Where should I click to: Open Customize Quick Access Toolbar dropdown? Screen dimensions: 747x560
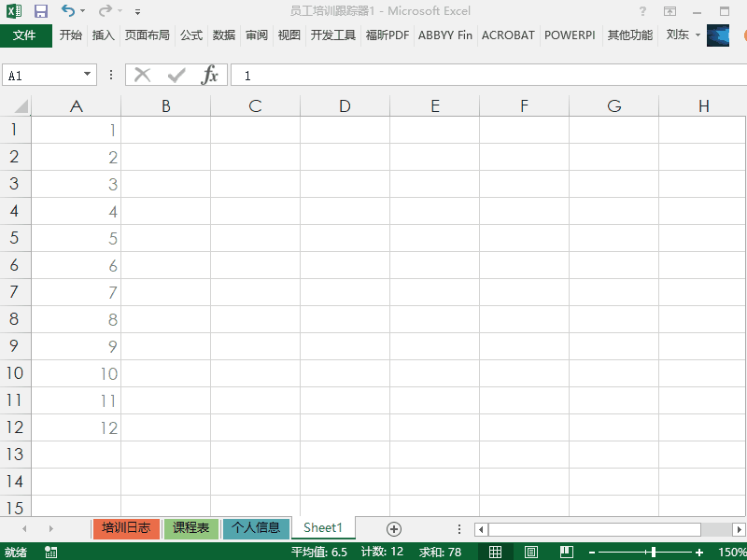(x=138, y=12)
